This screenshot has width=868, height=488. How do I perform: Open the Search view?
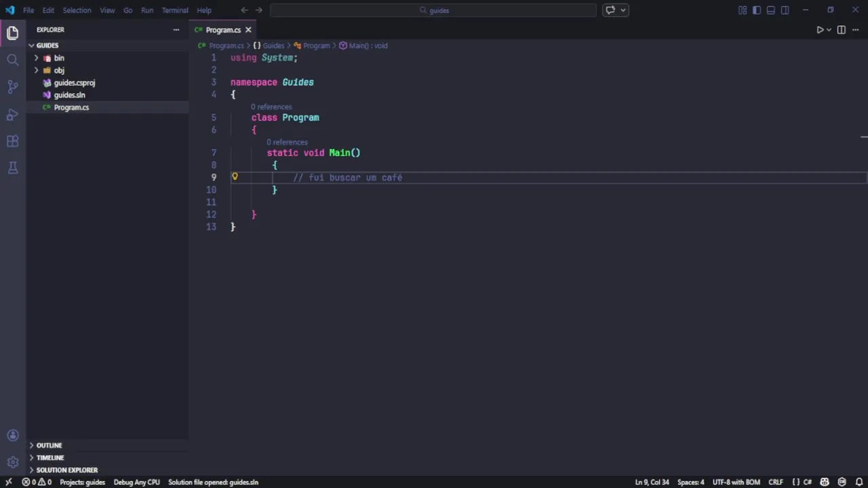[x=12, y=60]
